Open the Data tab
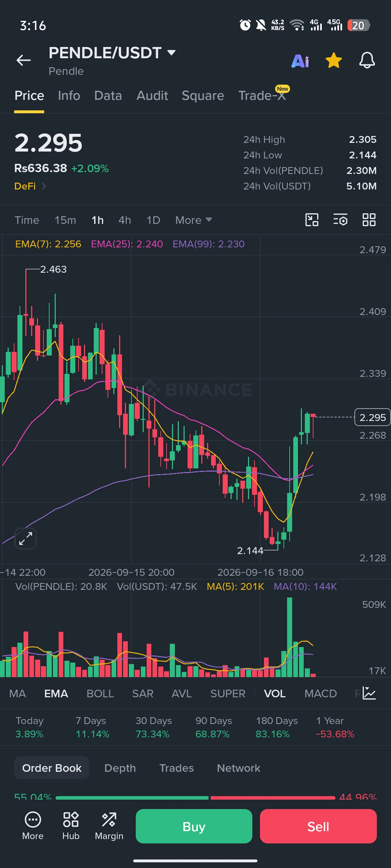 [x=108, y=96]
